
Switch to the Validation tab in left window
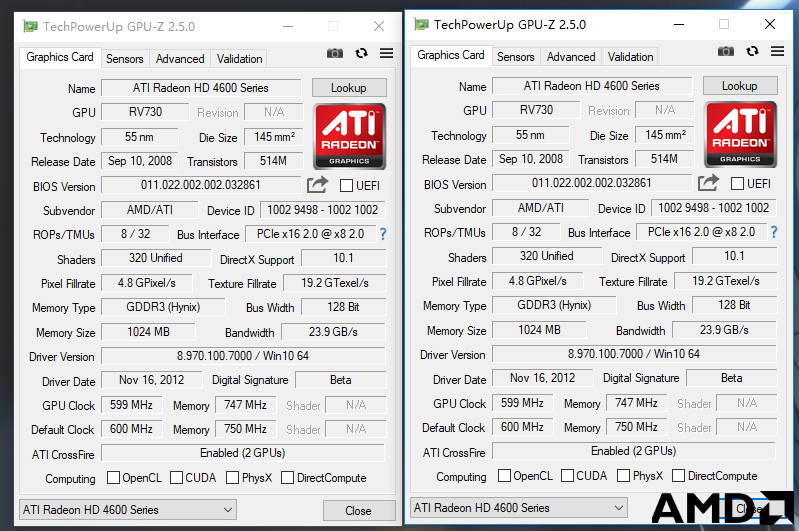tap(239, 59)
